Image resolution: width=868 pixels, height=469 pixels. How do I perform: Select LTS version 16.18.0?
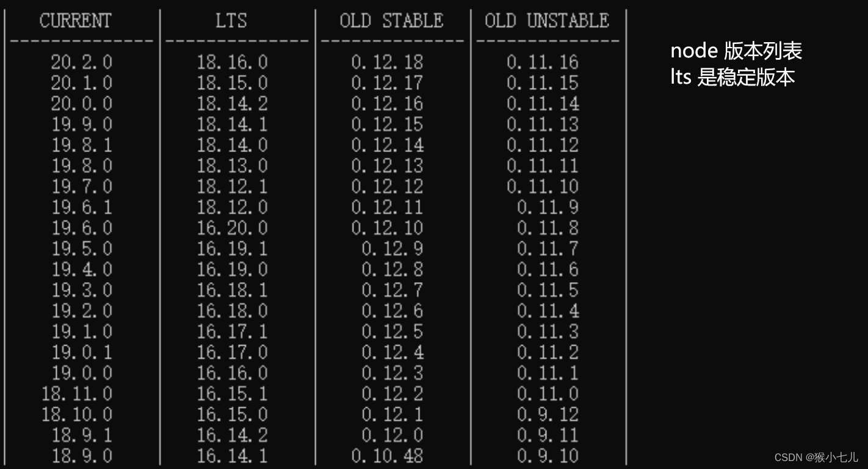pos(232,311)
